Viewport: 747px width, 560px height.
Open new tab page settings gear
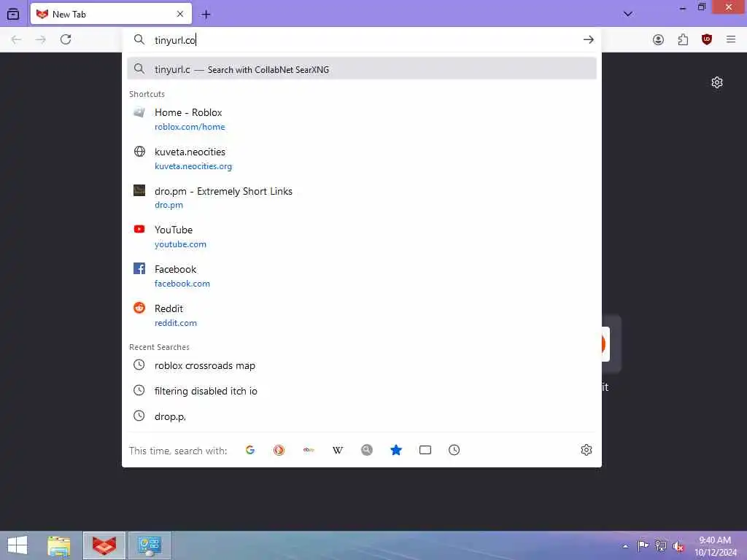[x=717, y=82]
